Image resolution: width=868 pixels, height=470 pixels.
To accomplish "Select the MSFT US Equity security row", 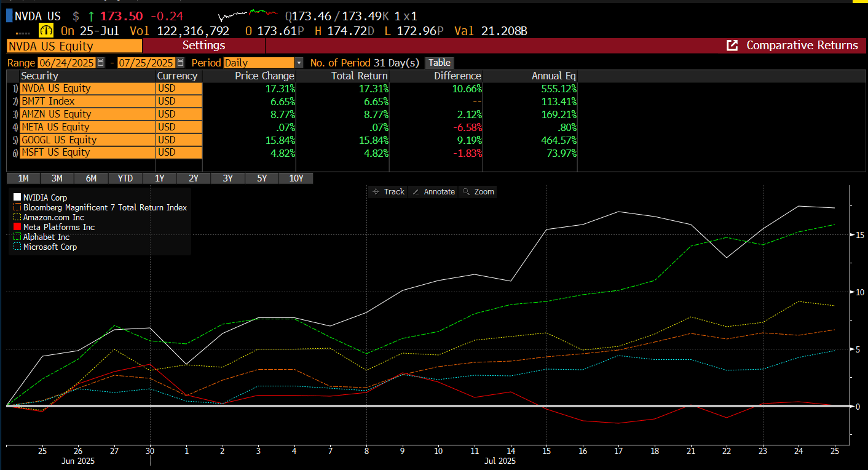I will point(87,153).
